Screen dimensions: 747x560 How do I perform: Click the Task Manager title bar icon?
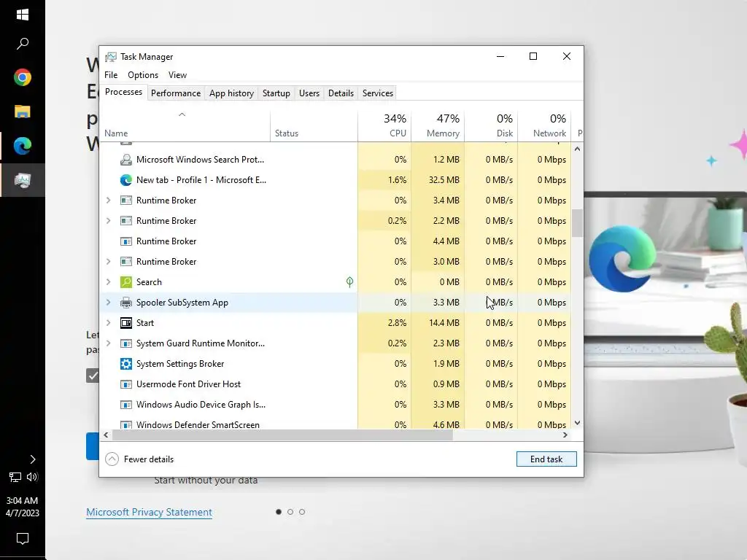click(x=111, y=57)
